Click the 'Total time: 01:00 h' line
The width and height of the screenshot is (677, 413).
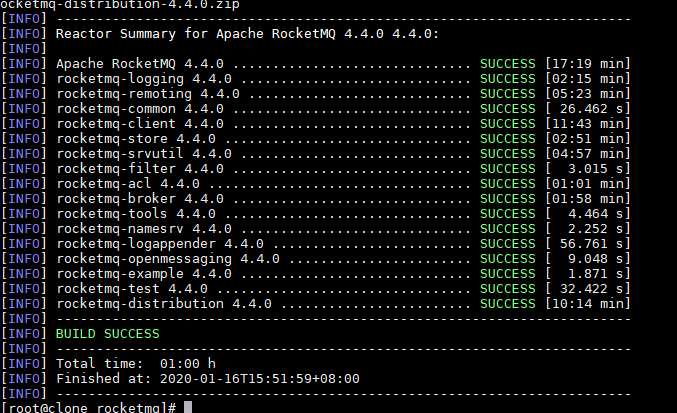click(x=136, y=364)
